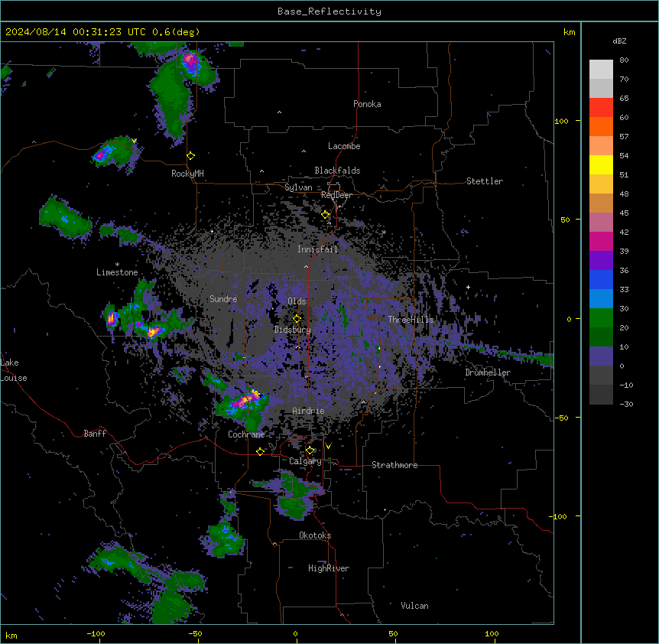
Task: Click the Stettler city label
Action: (485, 181)
